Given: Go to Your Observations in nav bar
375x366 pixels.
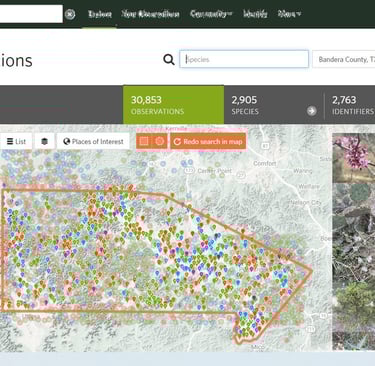Looking at the screenshot, I should [150, 14].
